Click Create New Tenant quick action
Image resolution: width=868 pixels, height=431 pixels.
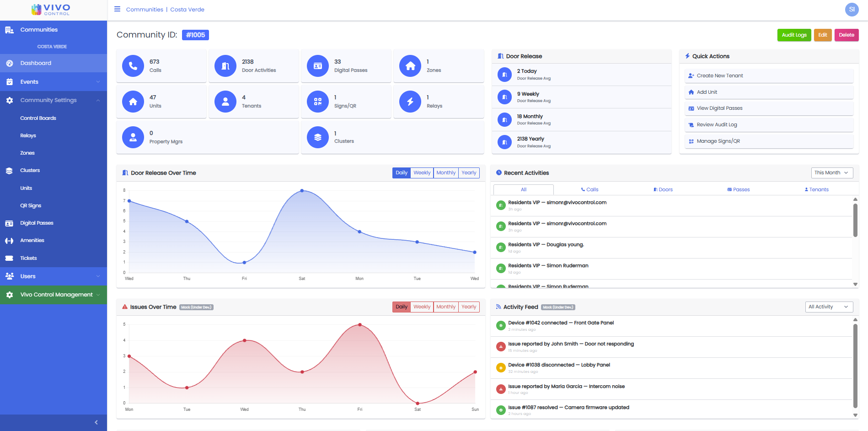[769, 75]
